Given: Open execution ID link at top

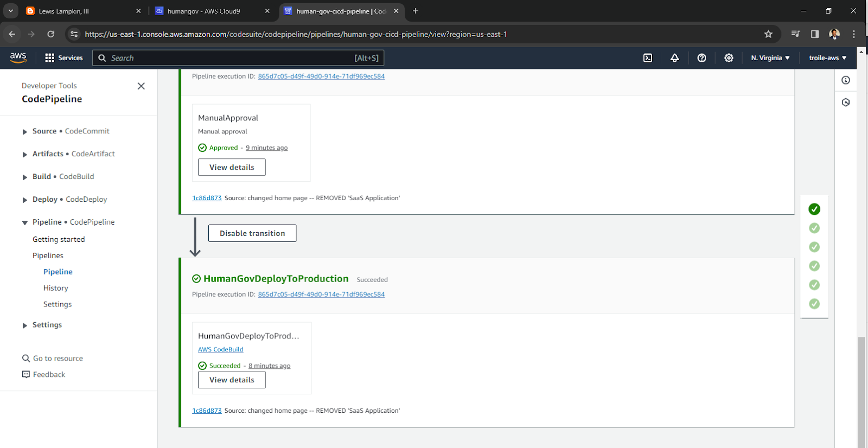Looking at the screenshot, I should click(321, 76).
